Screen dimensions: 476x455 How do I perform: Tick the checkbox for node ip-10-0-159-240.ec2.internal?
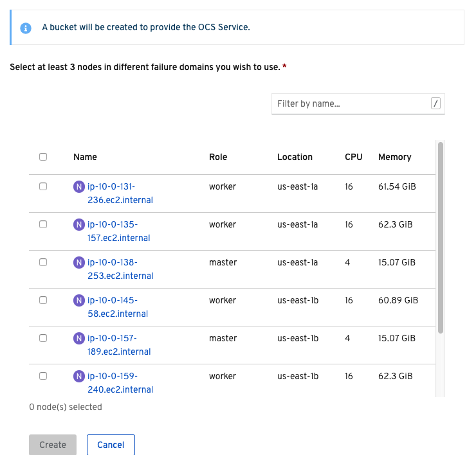click(43, 377)
